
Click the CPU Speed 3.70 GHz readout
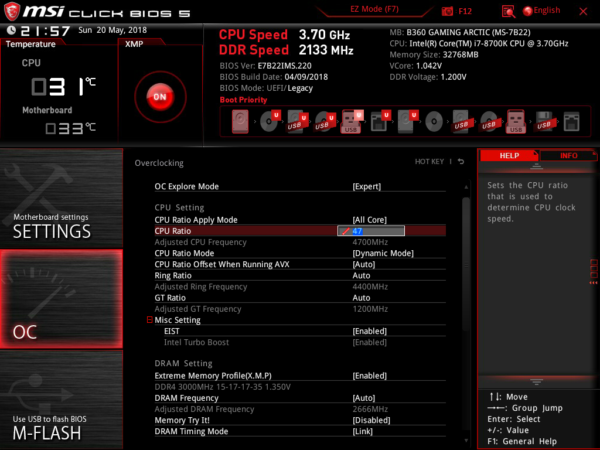(284, 34)
